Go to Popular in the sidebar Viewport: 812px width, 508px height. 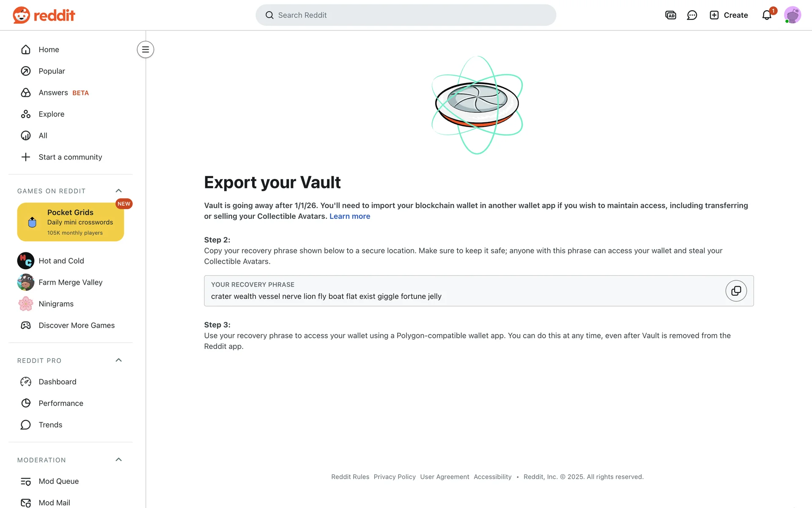click(52, 71)
